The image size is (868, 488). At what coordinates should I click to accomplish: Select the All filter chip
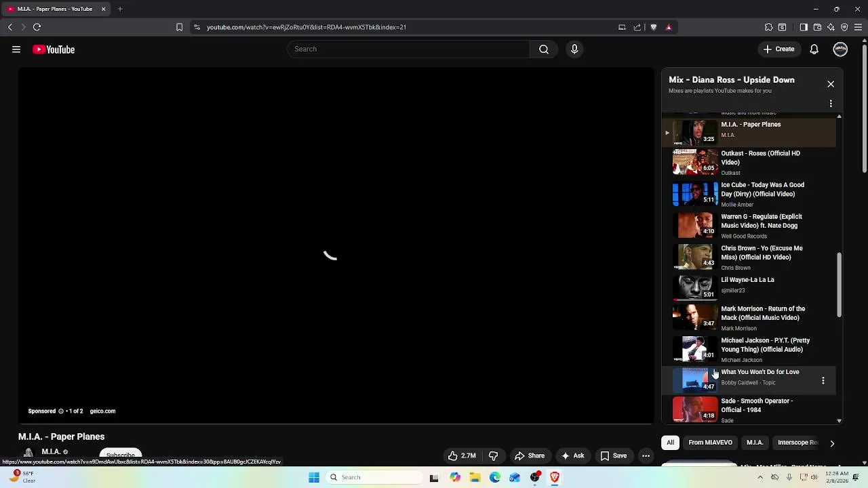(x=670, y=443)
